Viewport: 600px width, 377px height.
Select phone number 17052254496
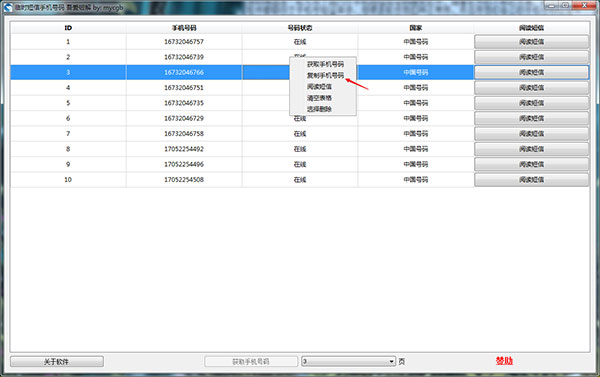(184, 164)
